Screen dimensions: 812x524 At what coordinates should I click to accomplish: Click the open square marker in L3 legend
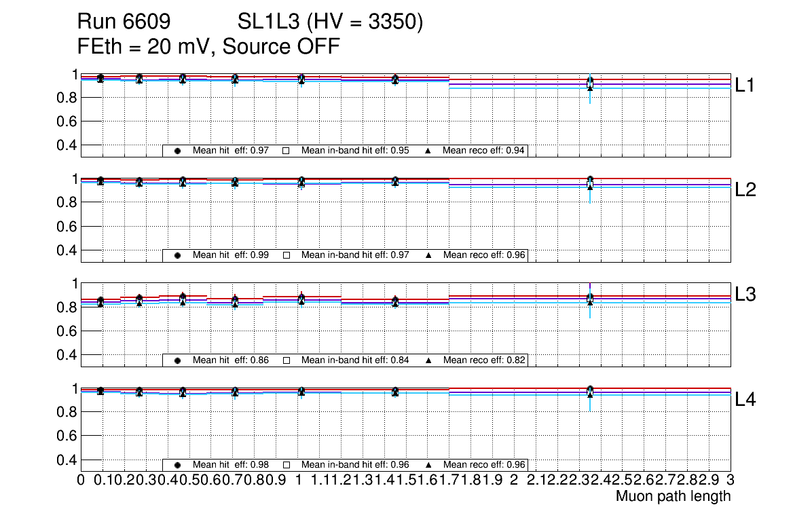pos(286,360)
